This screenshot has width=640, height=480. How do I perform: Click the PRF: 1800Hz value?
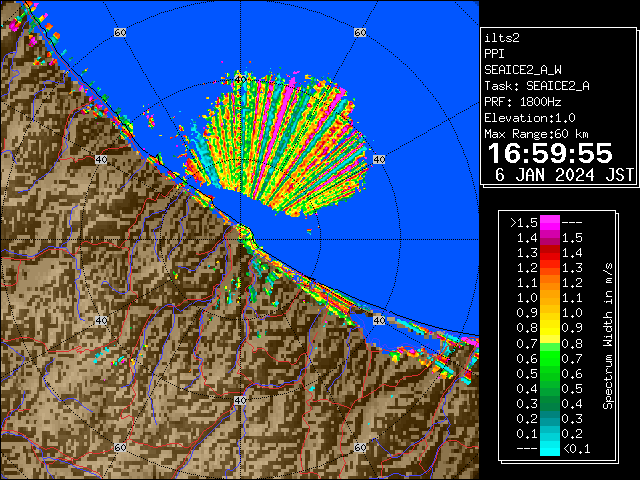[x=523, y=102]
